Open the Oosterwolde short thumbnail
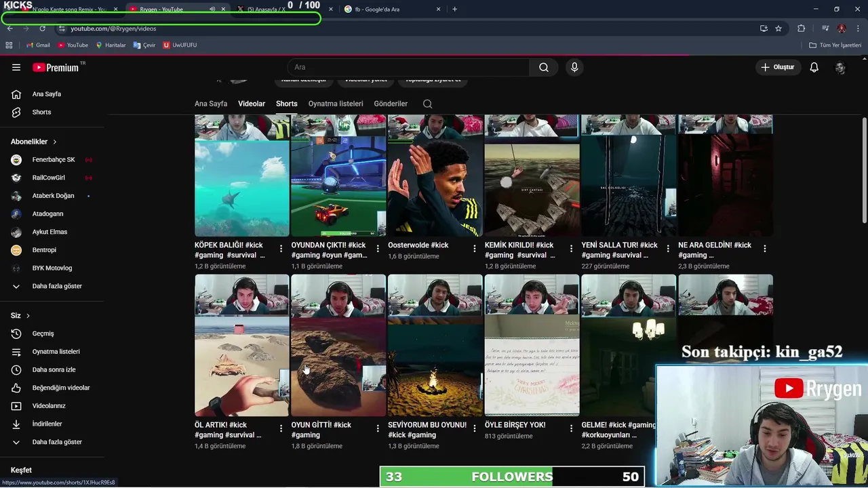The height and width of the screenshot is (488, 868). pyautogui.click(x=435, y=176)
